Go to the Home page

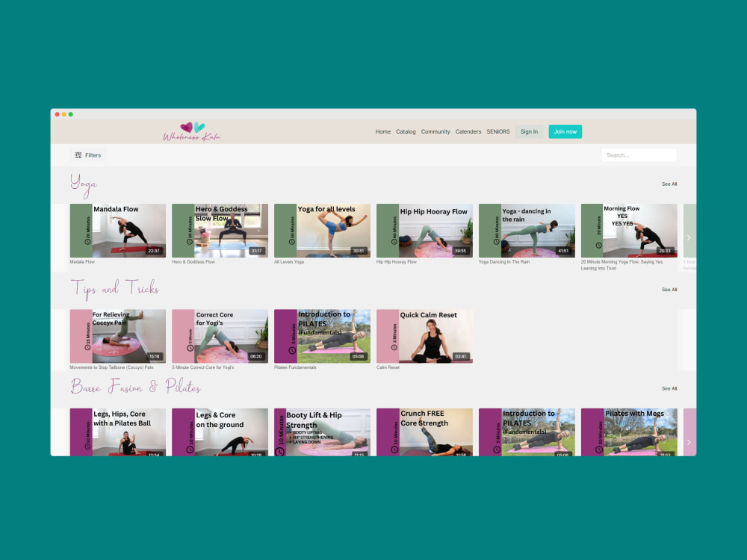pos(382,132)
